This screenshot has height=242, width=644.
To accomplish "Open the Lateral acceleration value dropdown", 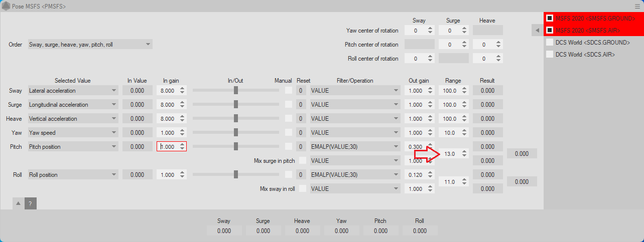I will 73,91.
